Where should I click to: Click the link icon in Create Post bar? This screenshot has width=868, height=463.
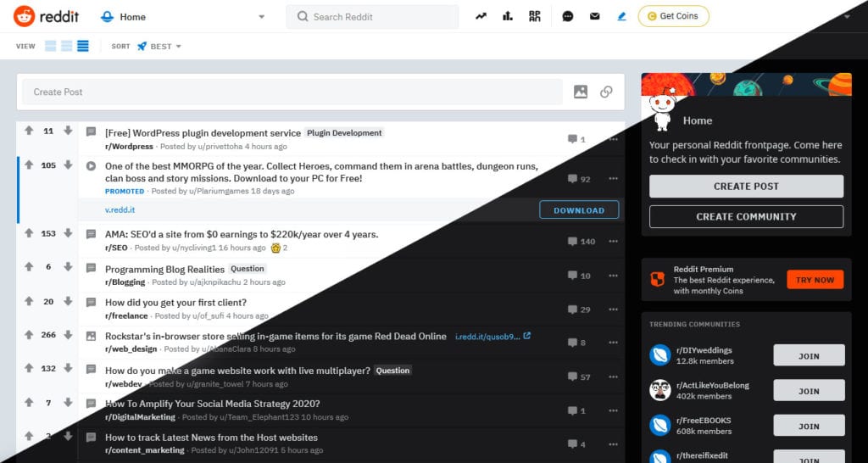(x=606, y=92)
